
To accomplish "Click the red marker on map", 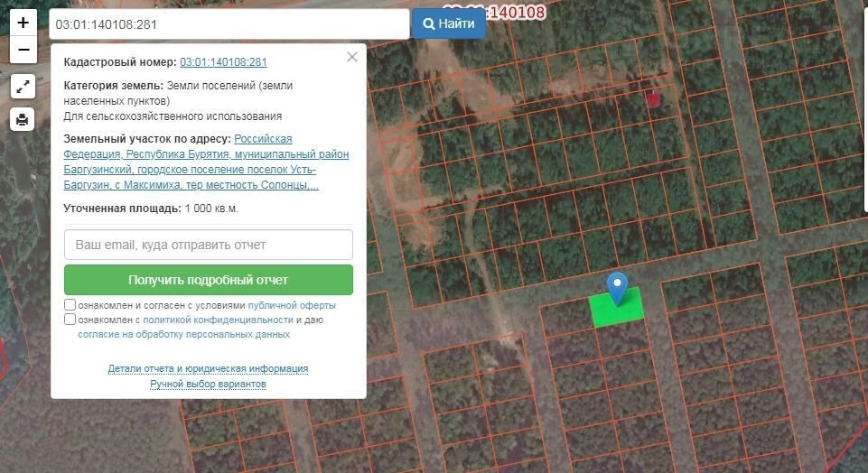I will pos(654,100).
